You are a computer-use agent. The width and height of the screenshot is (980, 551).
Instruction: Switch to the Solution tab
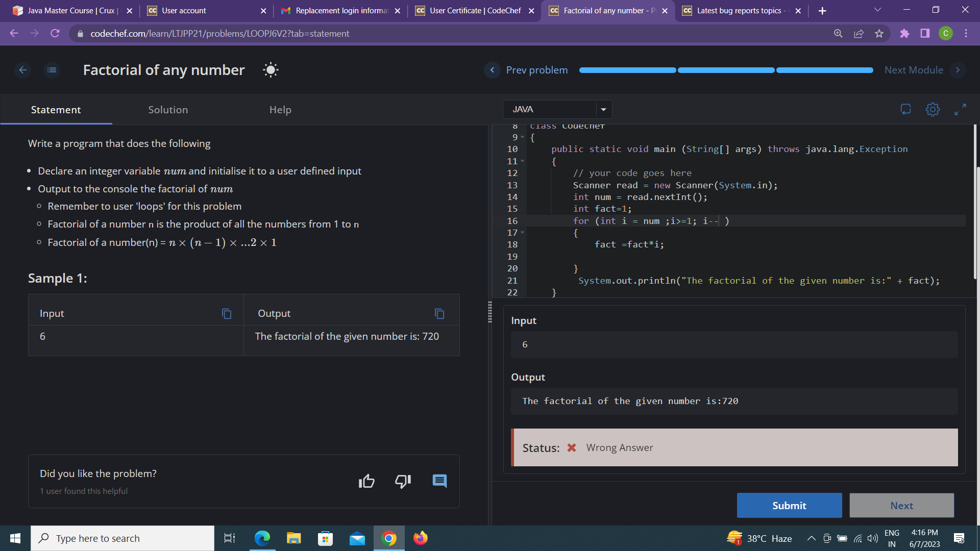[x=168, y=110]
